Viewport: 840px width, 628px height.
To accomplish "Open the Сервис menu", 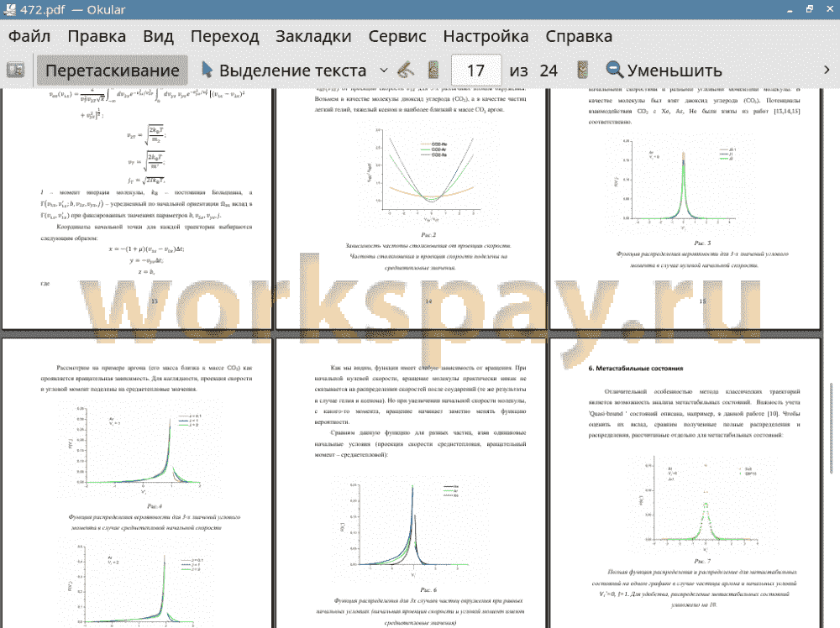I will [x=397, y=36].
